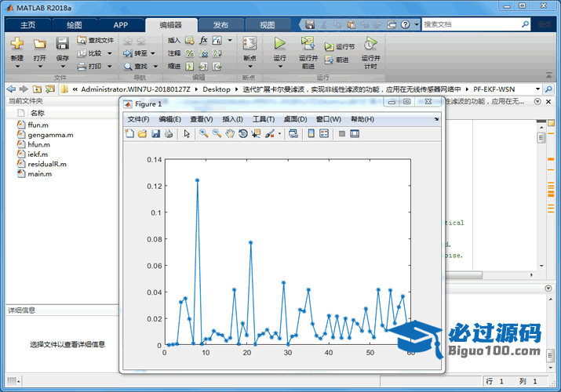Open the Figure 1 编辑(E) menu
This screenshot has height=392, width=561.
pos(170,119)
